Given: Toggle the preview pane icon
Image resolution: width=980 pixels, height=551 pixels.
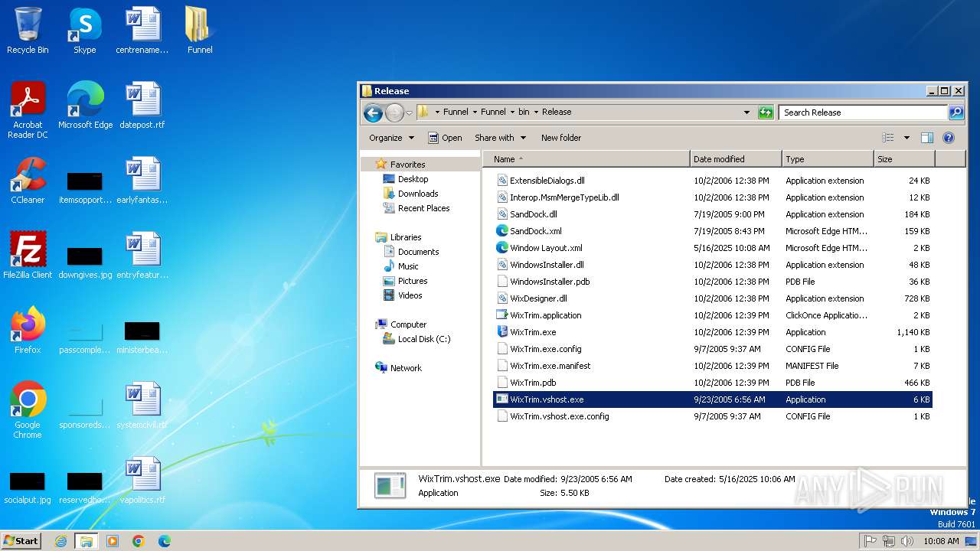Looking at the screenshot, I should (927, 138).
